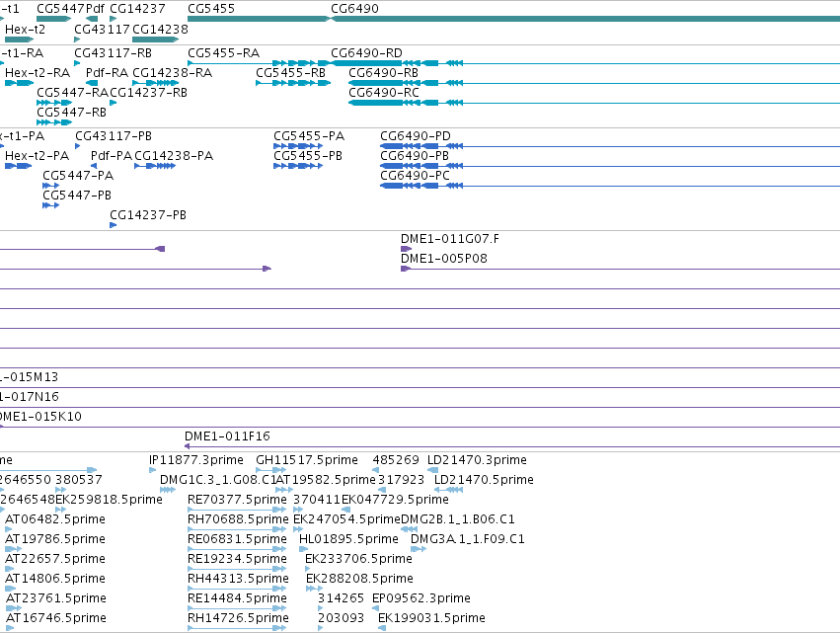Screen dimensions: 840x633
Task: Select EST RE06831.5prime label
Action: [x=237, y=538]
